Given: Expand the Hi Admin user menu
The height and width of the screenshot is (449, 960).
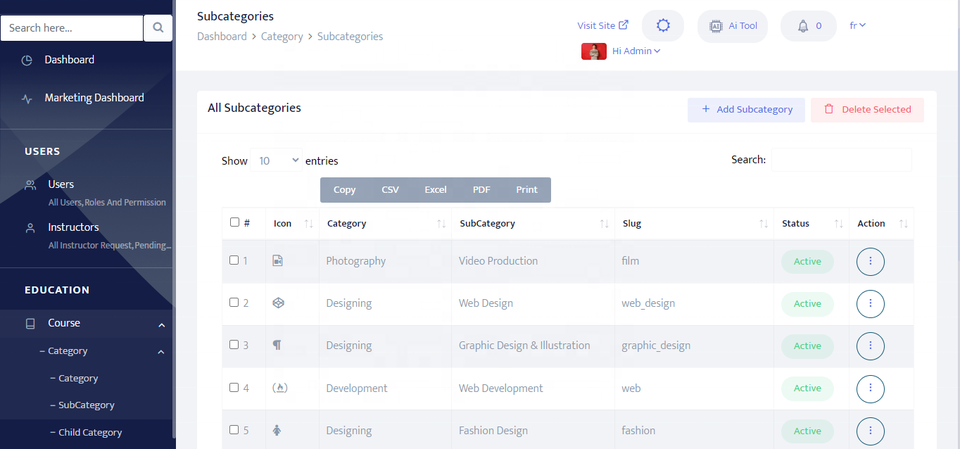Looking at the screenshot, I should [x=636, y=51].
